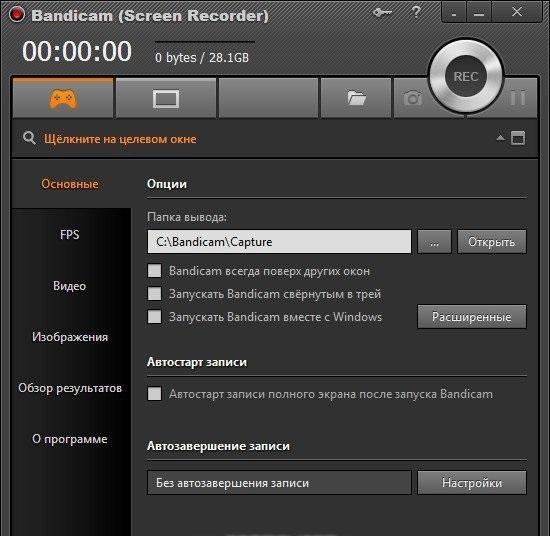
Task: Open Обзор результатов section
Action: coord(70,388)
